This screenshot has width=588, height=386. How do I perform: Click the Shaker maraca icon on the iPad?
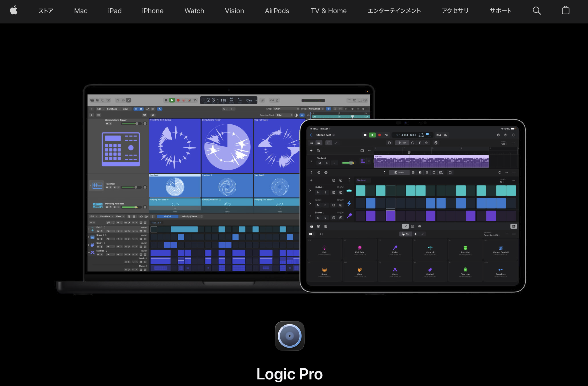[x=349, y=216]
